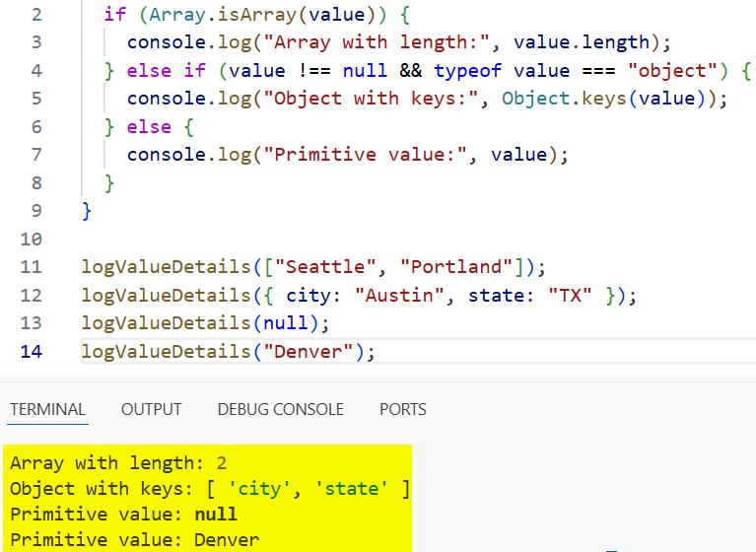
Task: Click the "Denver" string on line 14
Action: tap(309, 352)
